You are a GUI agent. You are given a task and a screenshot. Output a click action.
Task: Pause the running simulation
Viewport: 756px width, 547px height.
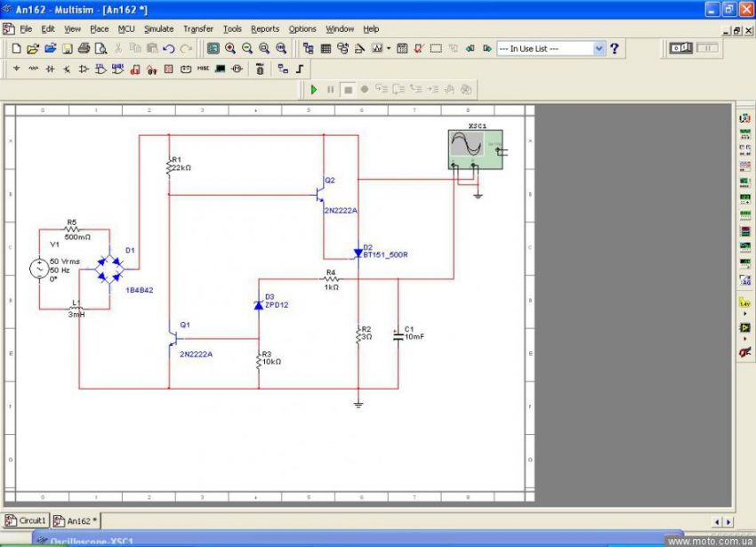point(330,89)
